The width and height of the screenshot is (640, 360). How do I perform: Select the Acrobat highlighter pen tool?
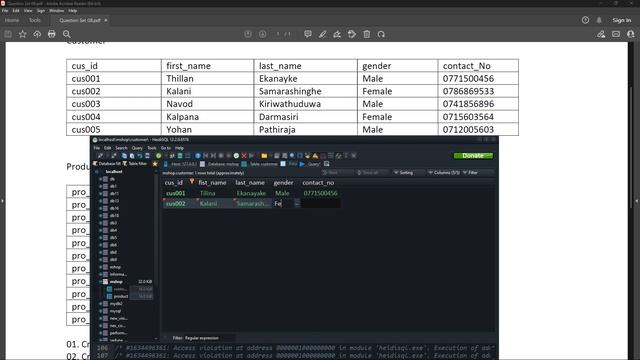[x=322, y=34]
